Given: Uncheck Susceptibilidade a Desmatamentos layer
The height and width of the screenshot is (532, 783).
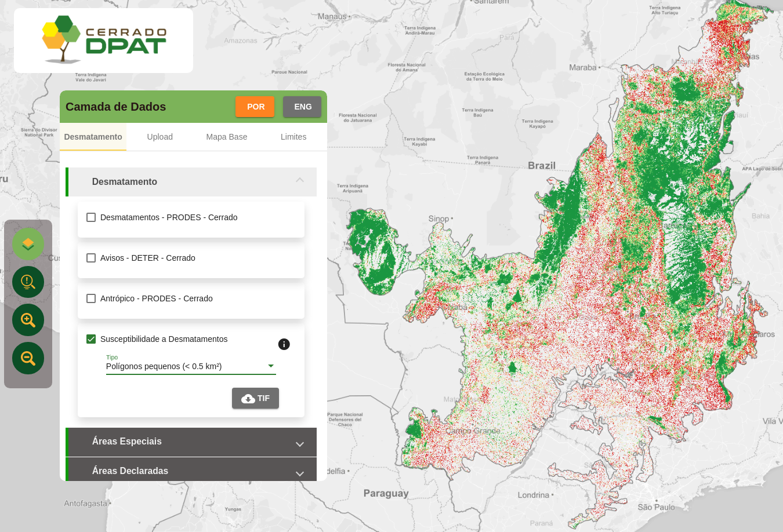Looking at the screenshot, I should pos(91,339).
